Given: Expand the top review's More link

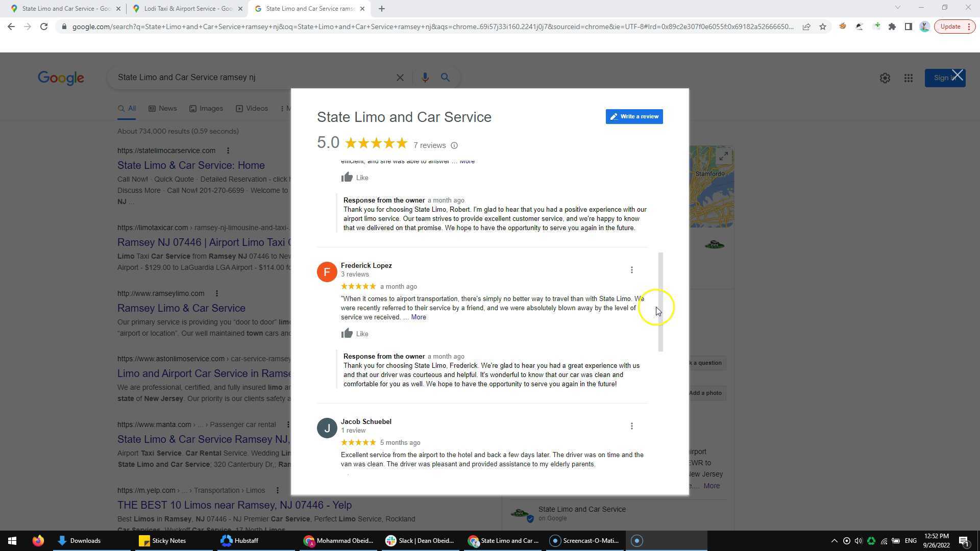Looking at the screenshot, I should coord(467,161).
